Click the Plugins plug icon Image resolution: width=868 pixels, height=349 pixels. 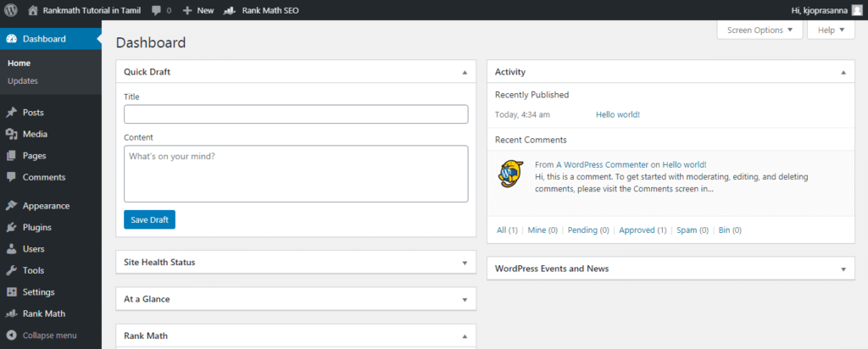point(11,227)
